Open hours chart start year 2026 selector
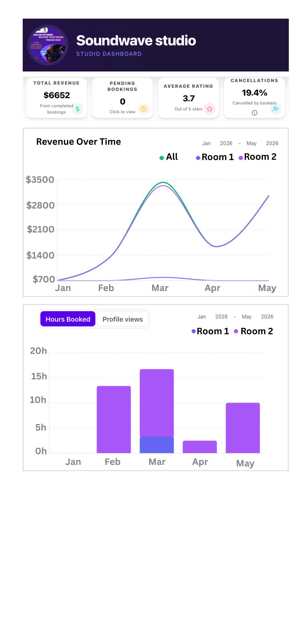The width and height of the screenshot is (307, 644). click(221, 316)
